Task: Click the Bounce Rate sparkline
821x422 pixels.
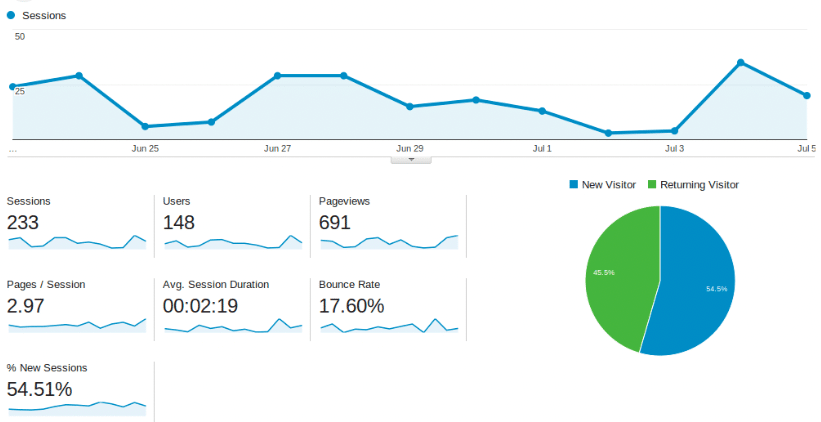Action: pos(388,325)
